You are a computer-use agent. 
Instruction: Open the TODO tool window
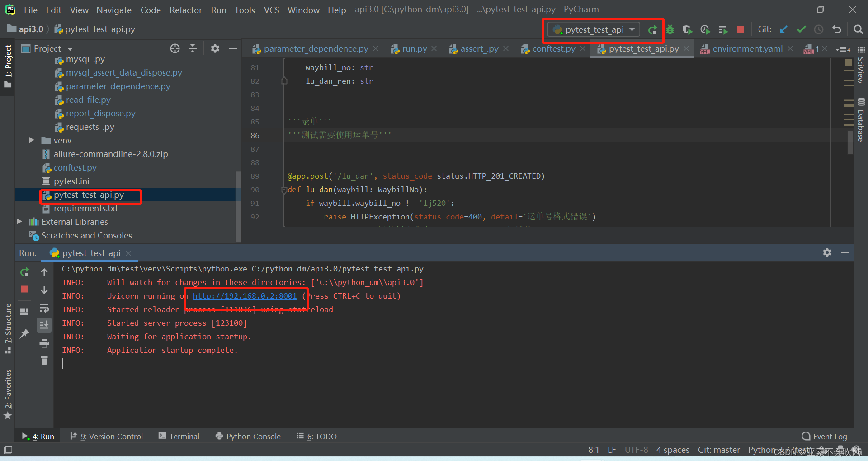[317, 437]
